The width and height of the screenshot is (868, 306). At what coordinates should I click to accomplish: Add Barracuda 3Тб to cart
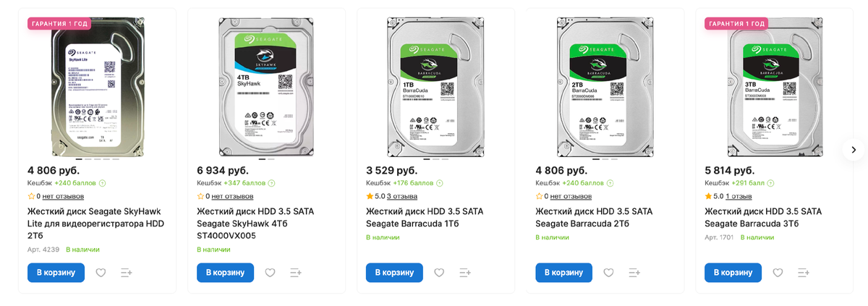tap(733, 273)
